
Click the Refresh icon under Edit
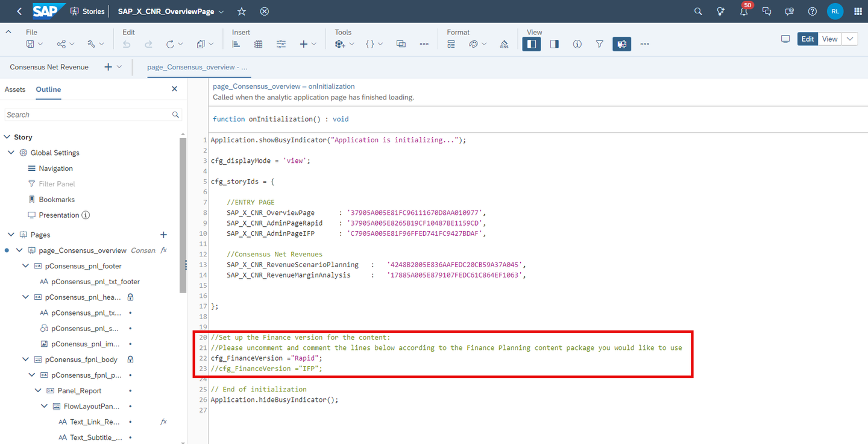170,44
